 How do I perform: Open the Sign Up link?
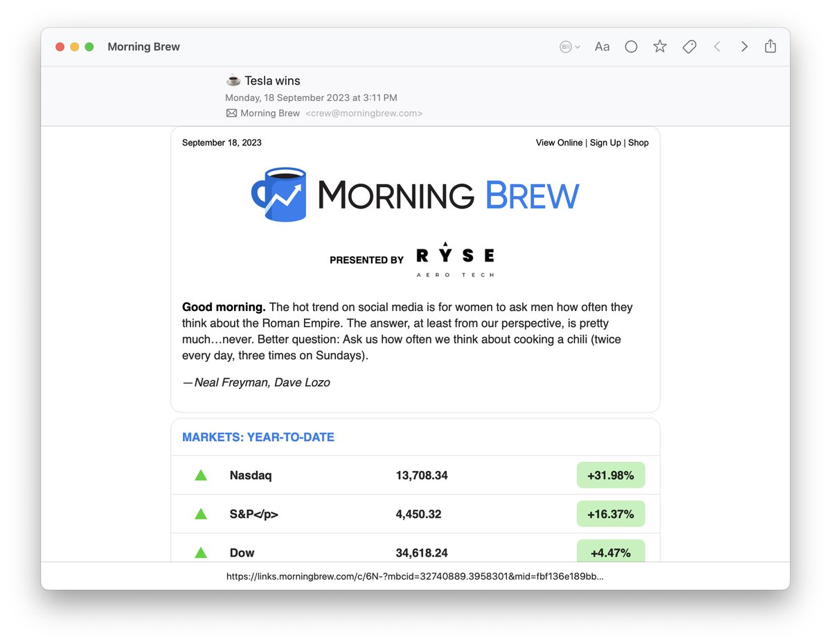click(605, 143)
